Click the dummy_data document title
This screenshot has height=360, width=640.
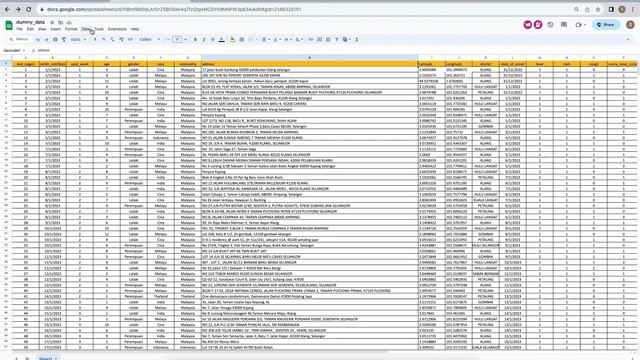click(30, 22)
